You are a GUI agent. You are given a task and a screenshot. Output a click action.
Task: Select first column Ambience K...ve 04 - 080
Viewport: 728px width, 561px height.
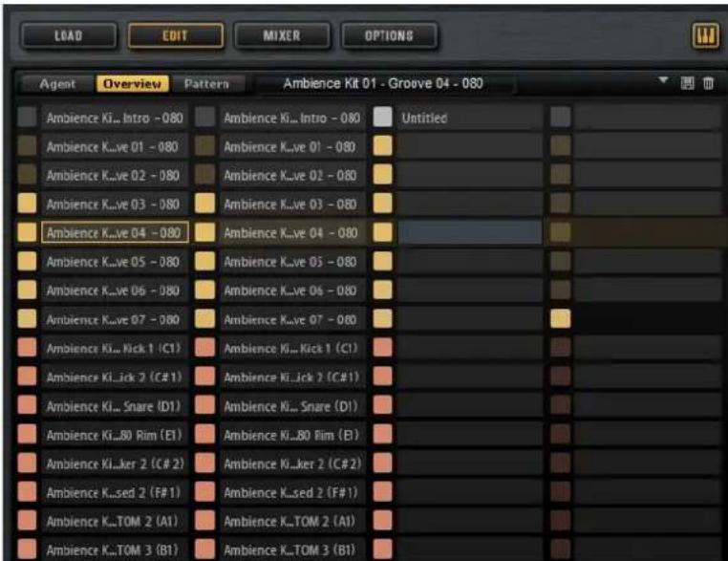pyautogui.click(x=115, y=232)
